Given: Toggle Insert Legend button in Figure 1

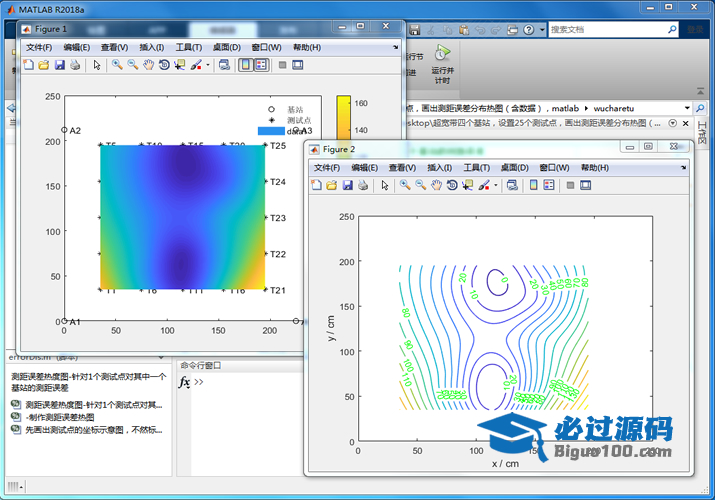Looking at the screenshot, I should point(261,65).
